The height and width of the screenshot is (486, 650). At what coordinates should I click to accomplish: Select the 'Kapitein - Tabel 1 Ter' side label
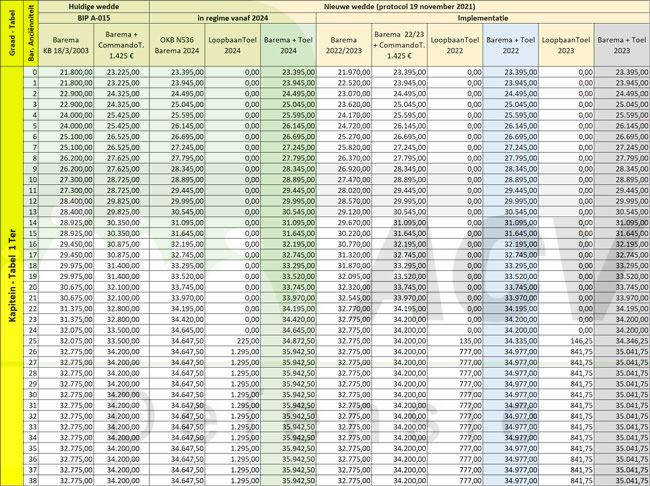12,276
